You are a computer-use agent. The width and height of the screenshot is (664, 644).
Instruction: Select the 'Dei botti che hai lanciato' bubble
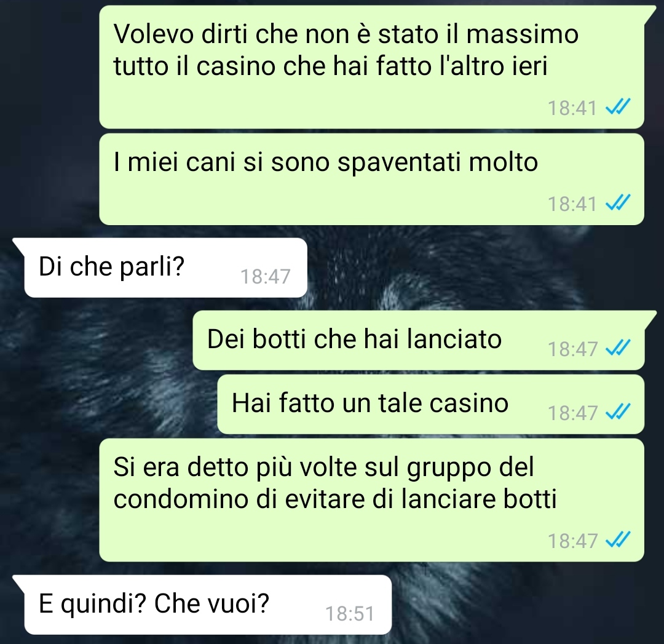click(x=419, y=340)
